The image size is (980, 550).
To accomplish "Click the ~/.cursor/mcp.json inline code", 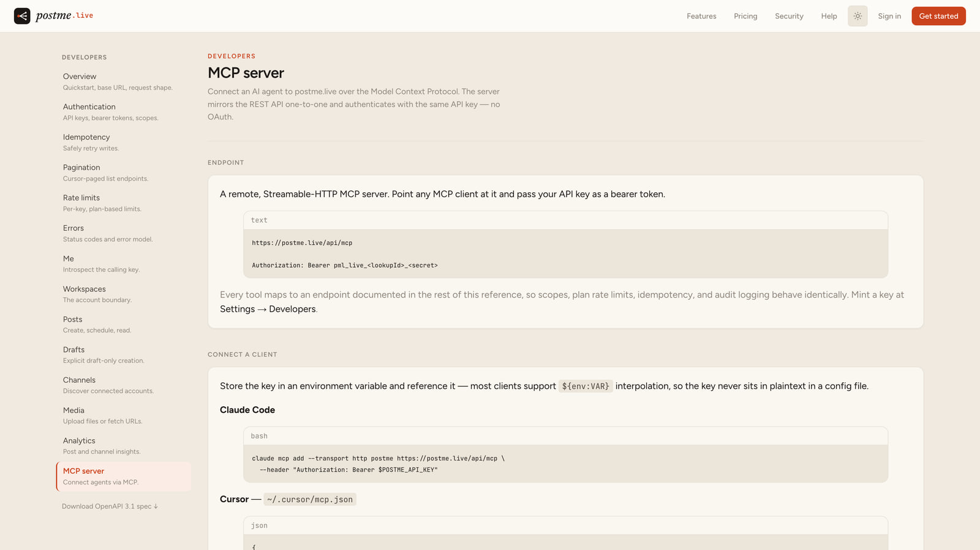I will point(310,500).
